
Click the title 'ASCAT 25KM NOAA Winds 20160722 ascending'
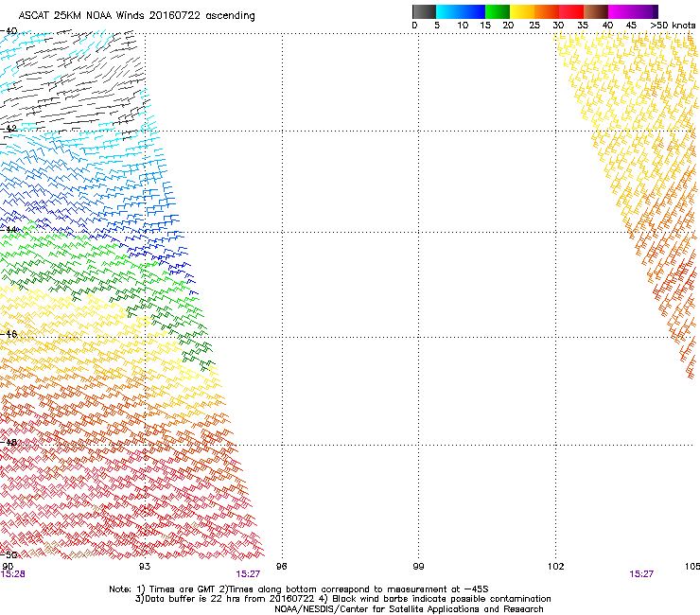[136, 16]
